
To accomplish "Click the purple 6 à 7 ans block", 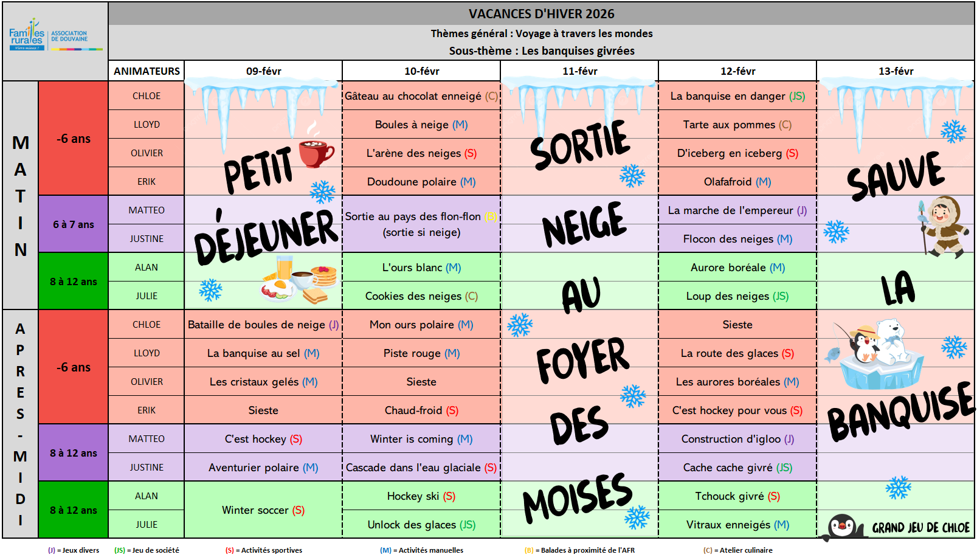I will [73, 224].
